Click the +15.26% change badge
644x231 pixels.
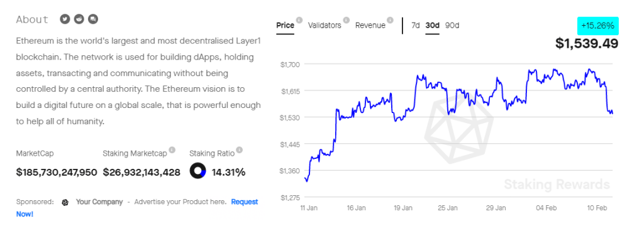pos(597,26)
